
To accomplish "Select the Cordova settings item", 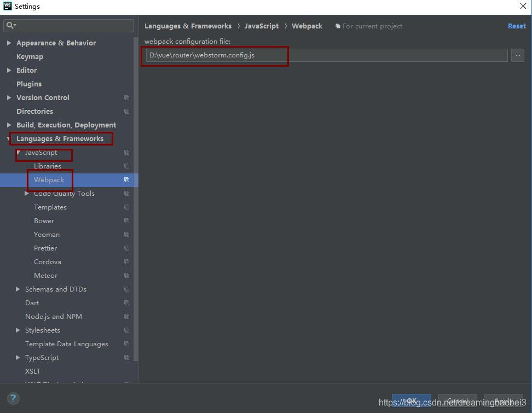I will (48, 262).
